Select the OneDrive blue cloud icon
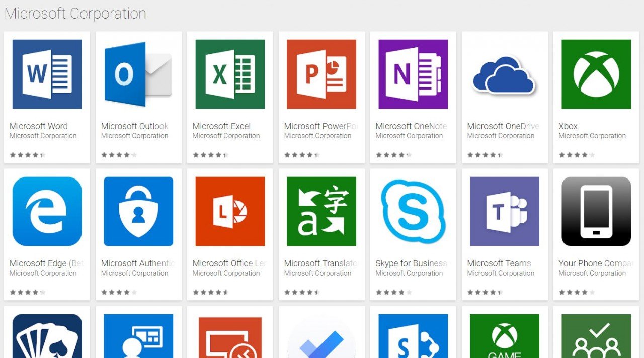This screenshot has width=644, height=358. pos(505,74)
